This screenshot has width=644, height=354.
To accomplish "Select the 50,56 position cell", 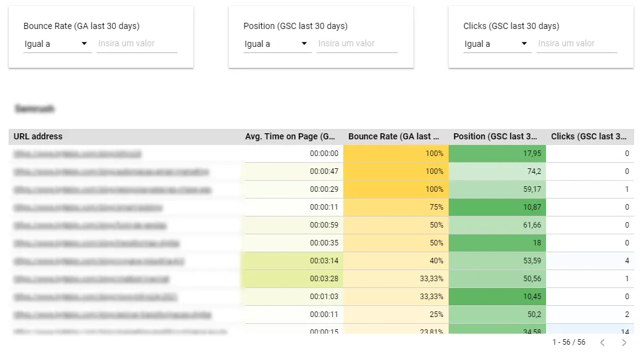I will [x=497, y=279].
